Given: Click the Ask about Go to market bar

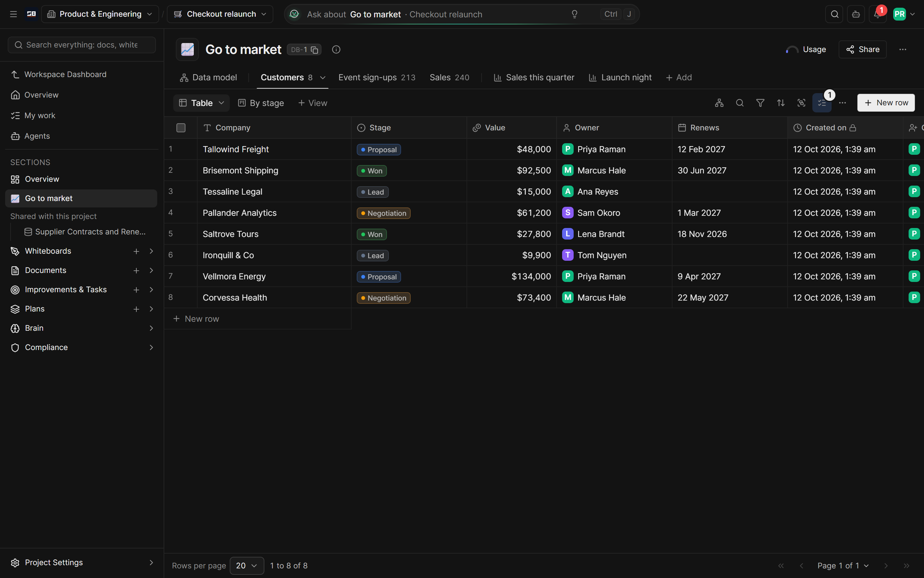Looking at the screenshot, I should coord(462,14).
